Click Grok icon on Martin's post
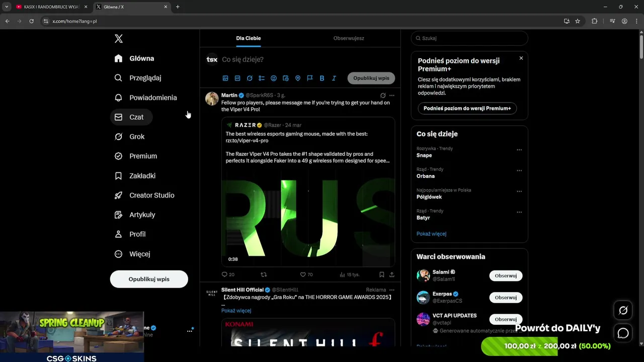 pos(383,96)
